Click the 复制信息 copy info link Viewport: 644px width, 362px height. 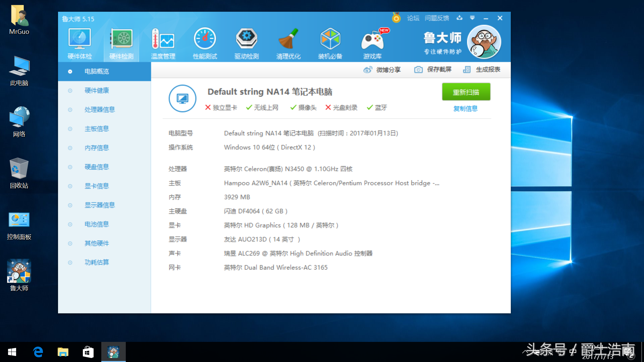point(465,109)
